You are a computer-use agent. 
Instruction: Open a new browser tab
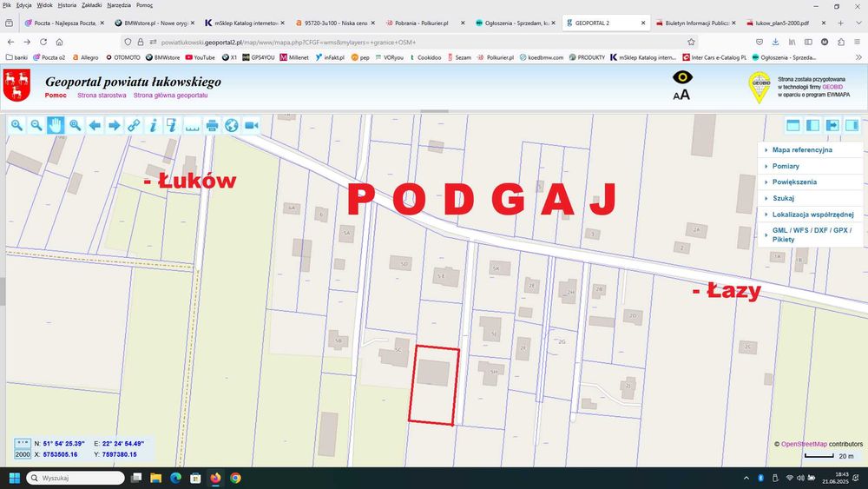(840, 23)
